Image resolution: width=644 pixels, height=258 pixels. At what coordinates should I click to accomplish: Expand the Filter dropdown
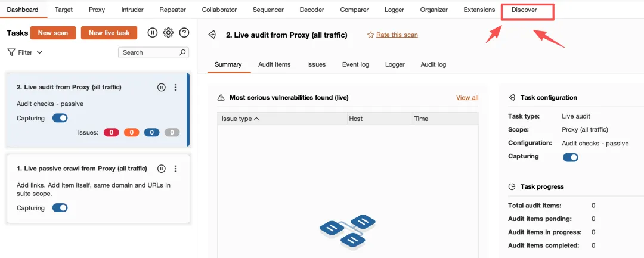click(x=25, y=52)
